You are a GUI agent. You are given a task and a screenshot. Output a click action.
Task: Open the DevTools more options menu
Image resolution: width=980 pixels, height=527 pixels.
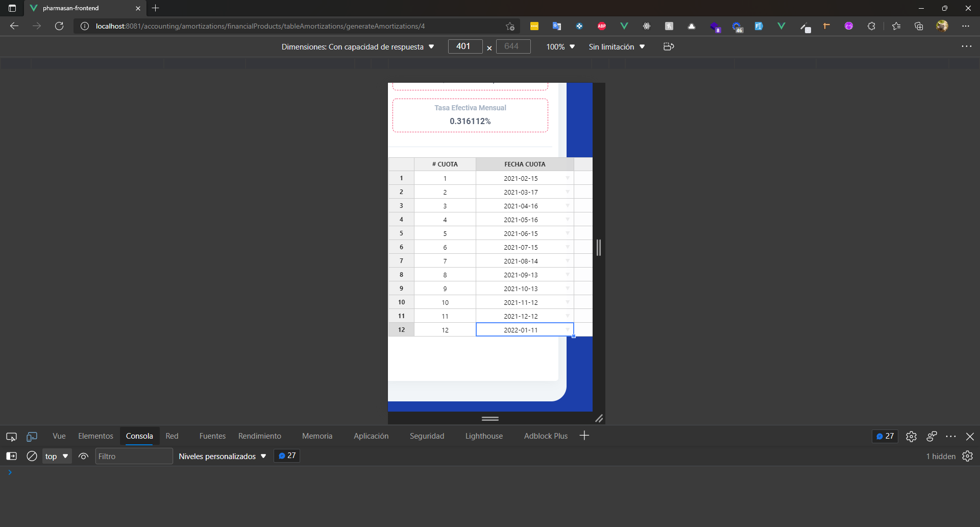point(951,436)
